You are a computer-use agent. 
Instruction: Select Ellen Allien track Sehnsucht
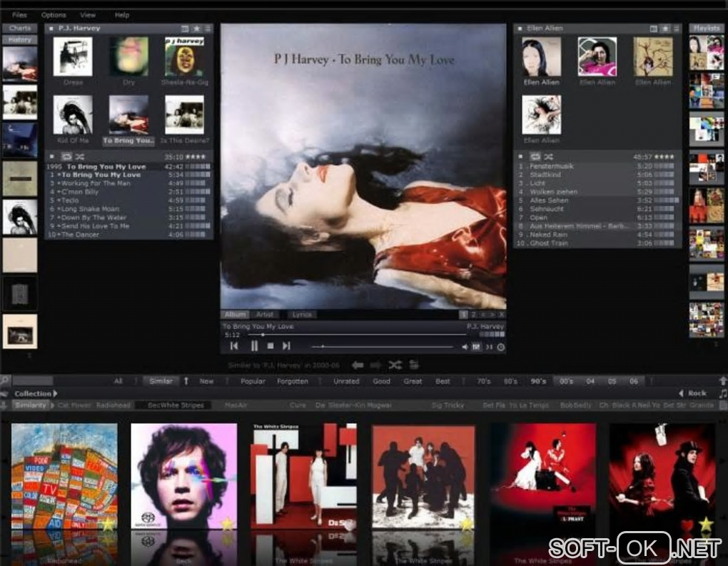pos(597,209)
